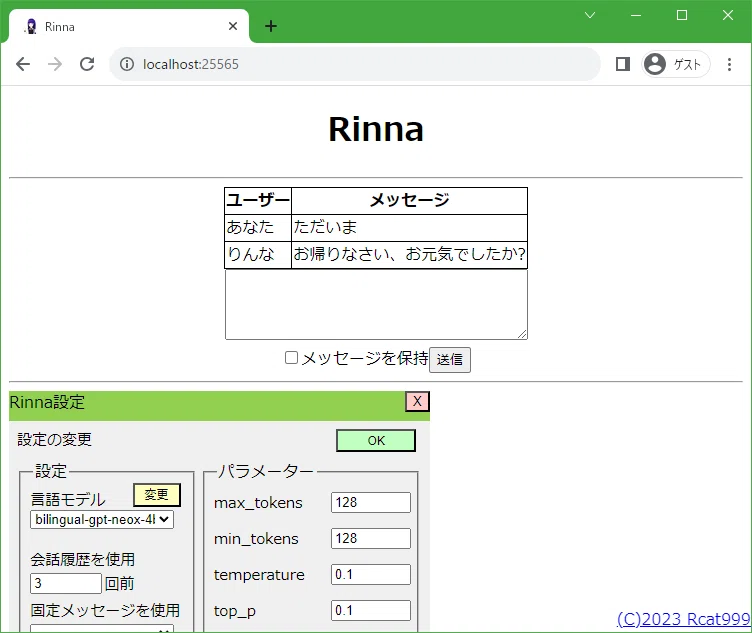Click the browser forward arrow

pyautogui.click(x=55, y=64)
